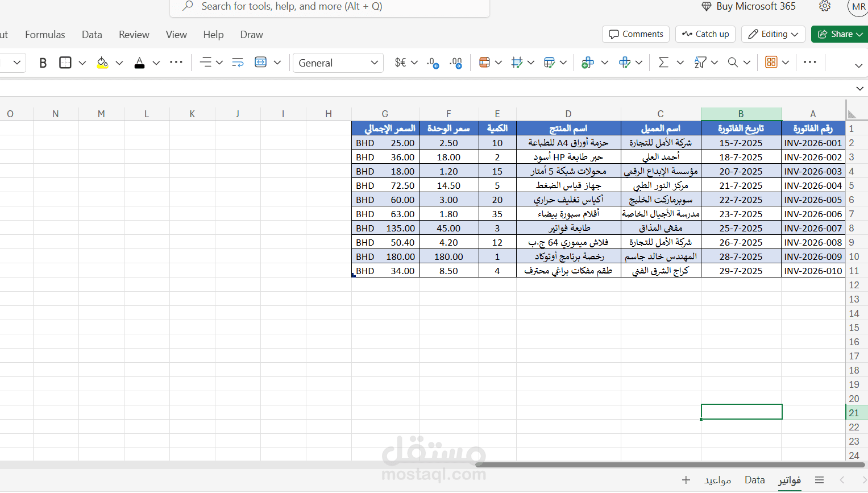This screenshot has width=868, height=493.
Task: Click Format as Table icon
Action: [x=549, y=63]
